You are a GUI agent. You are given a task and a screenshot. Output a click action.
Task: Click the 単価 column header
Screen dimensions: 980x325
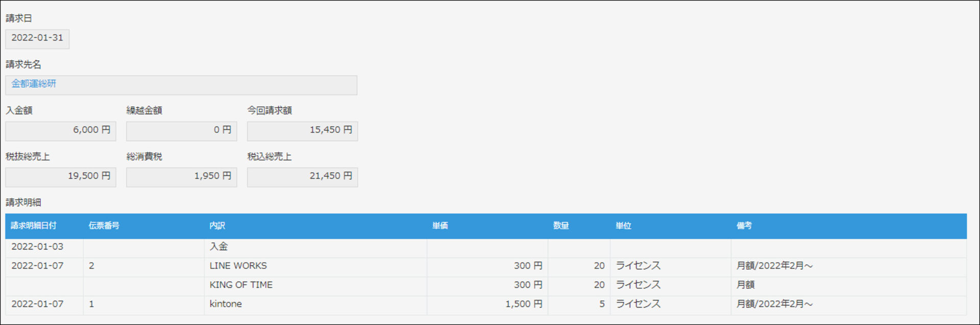pos(440,226)
